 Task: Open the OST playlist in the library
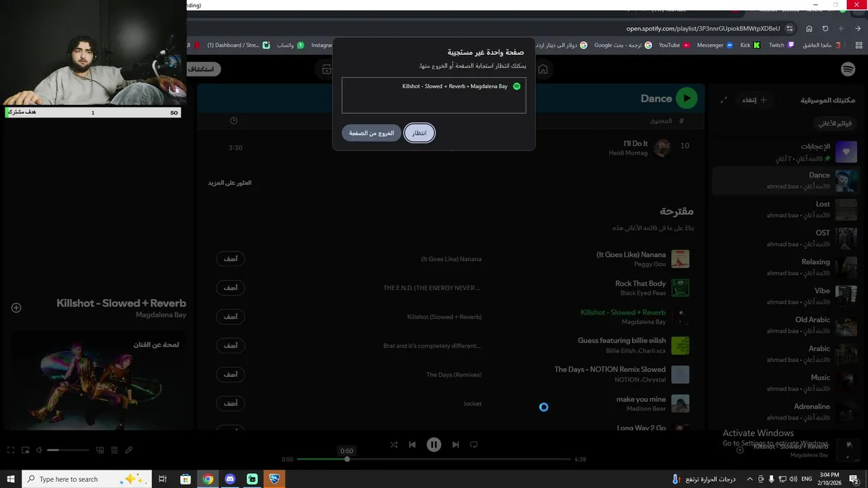point(785,238)
